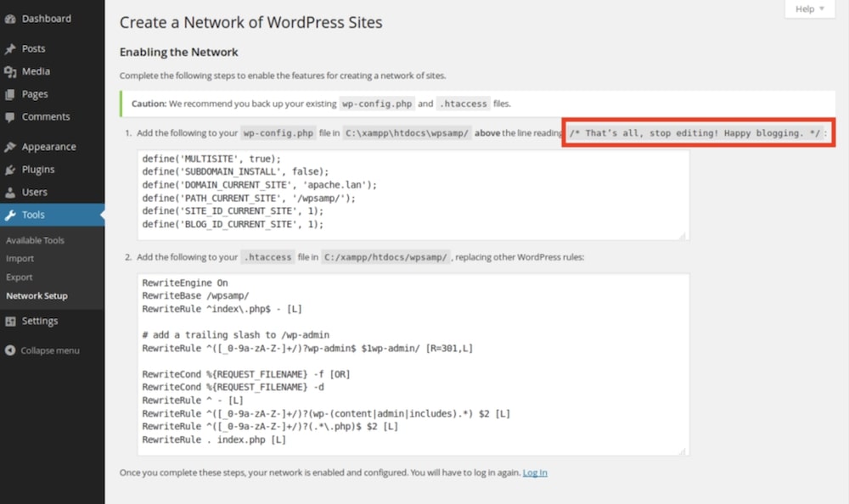The height and width of the screenshot is (504, 849).
Task: Click the BLOG_ID_CURRENT_SITE define line
Action: pos(233,224)
